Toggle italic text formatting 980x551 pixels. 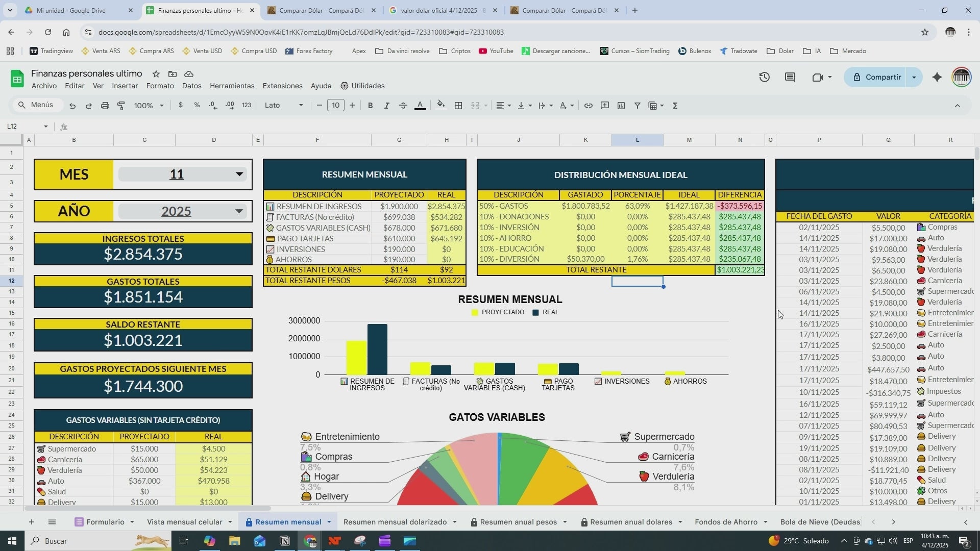pyautogui.click(x=386, y=106)
